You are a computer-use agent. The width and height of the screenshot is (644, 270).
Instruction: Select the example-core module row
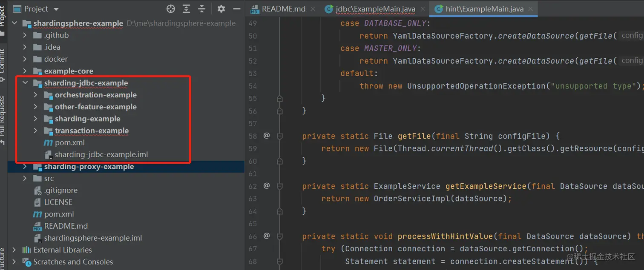click(126, 71)
